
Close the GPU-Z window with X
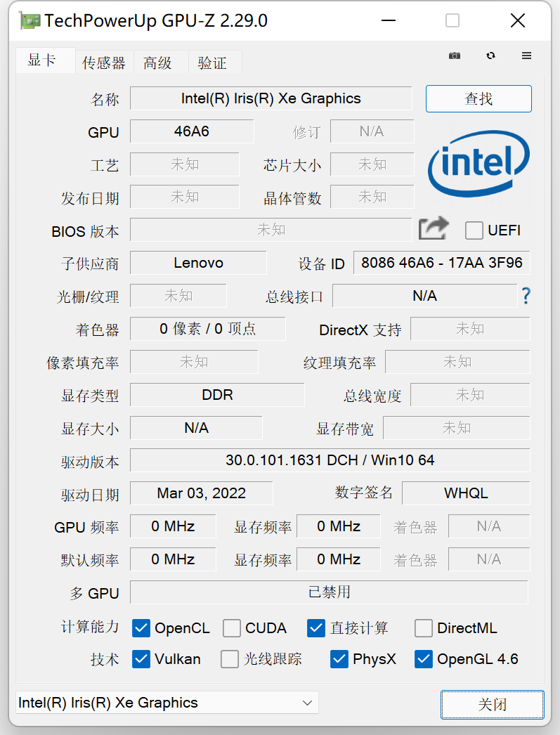coord(518,20)
